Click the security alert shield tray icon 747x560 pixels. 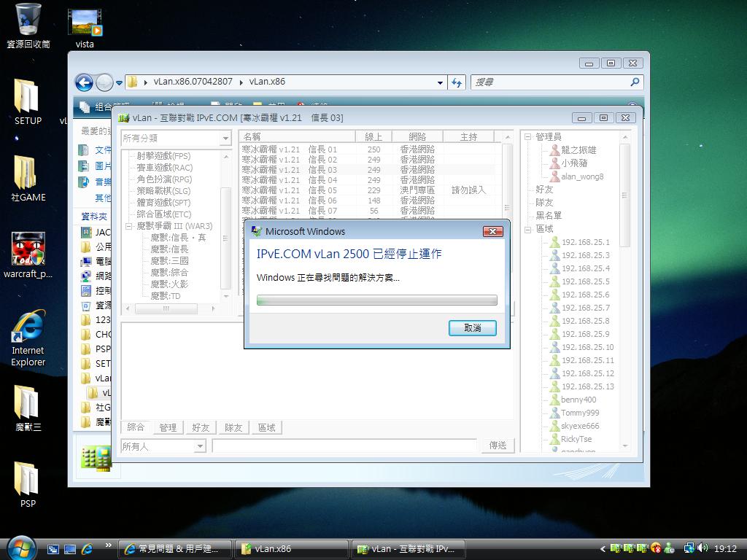[x=656, y=548]
